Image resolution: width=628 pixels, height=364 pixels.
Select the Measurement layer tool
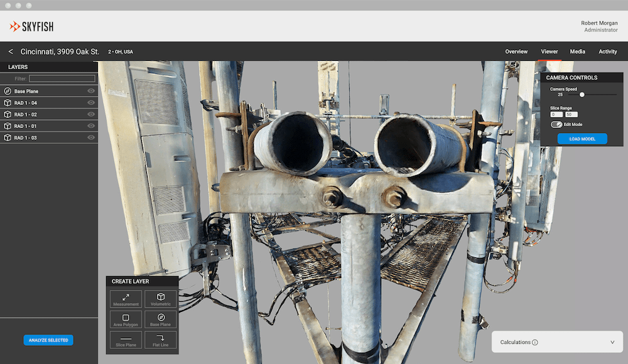[126, 299]
